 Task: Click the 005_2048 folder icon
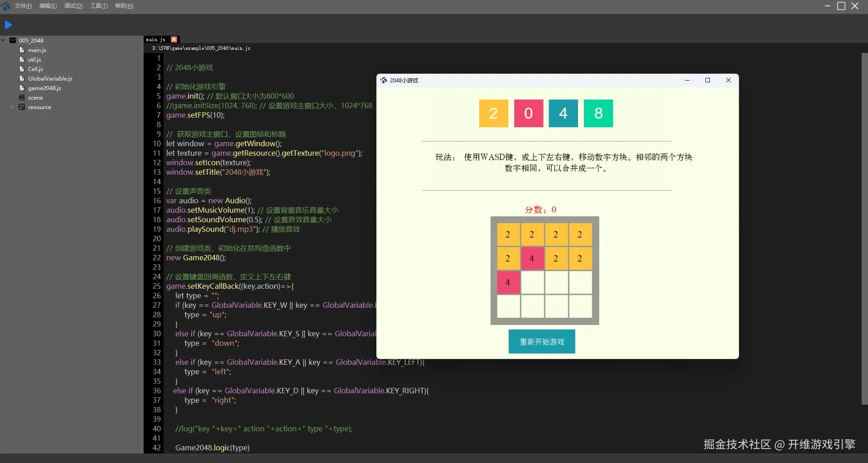13,40
